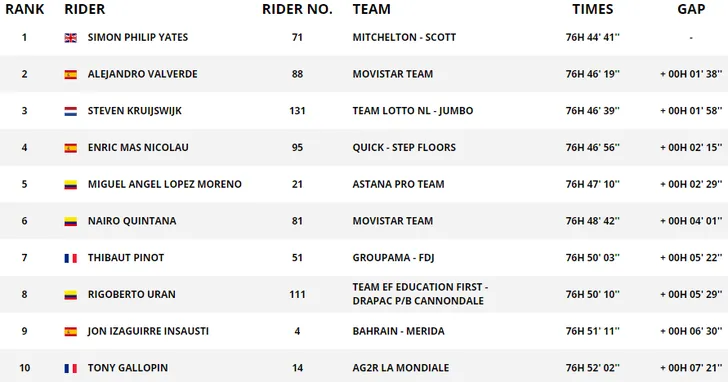
Task: Click the GAP column header
Action: (x=691, y=9)
